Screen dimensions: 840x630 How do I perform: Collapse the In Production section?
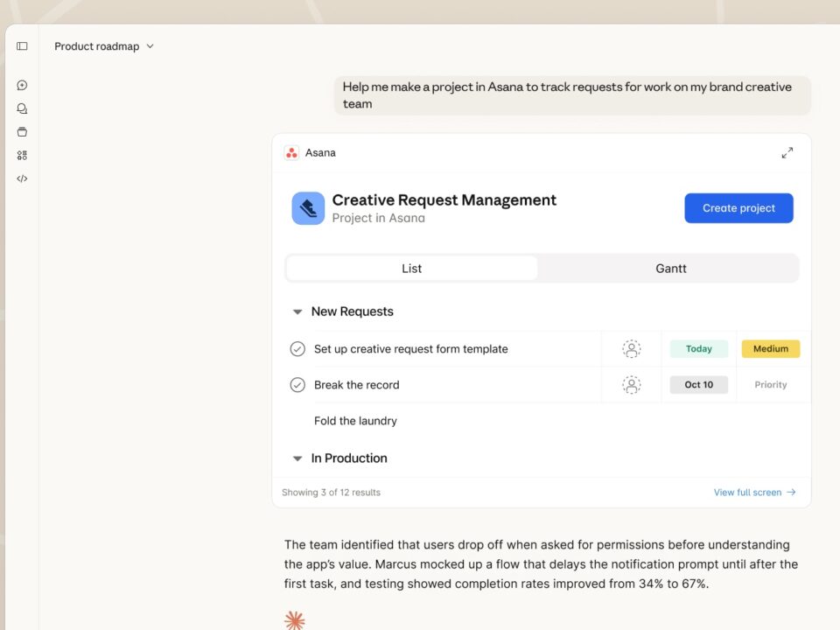tap(297, 458)
